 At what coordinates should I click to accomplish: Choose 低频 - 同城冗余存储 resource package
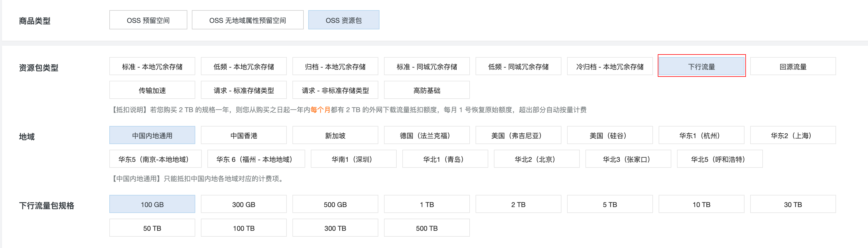(x=518, y=66)
